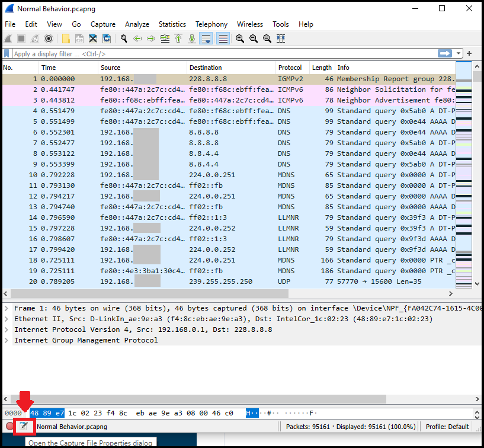Screen dimensions: 484x448
Task: Toggle packet list colorization
Action: [223, 39]
